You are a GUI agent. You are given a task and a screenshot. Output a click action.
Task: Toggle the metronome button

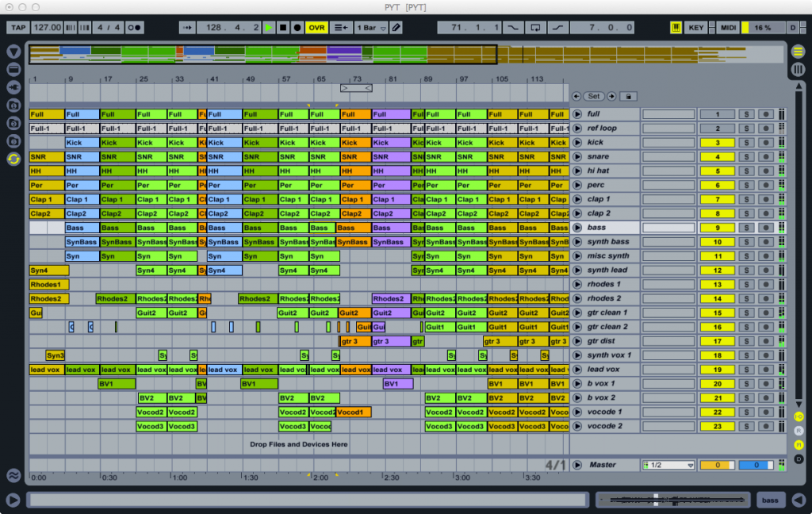(x=134, y=28)
